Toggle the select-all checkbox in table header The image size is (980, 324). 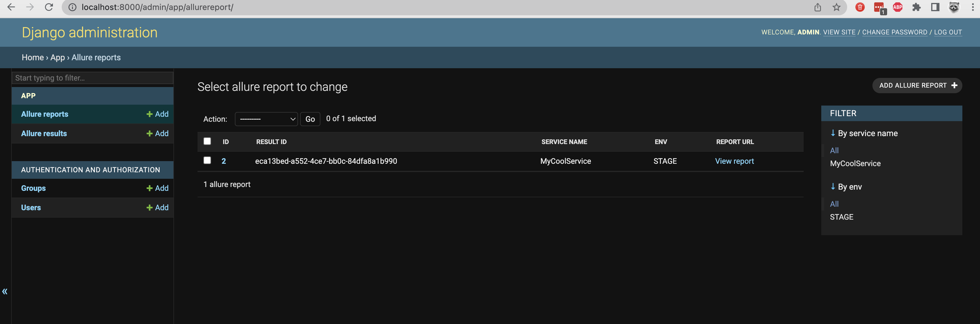click(207, 141)
